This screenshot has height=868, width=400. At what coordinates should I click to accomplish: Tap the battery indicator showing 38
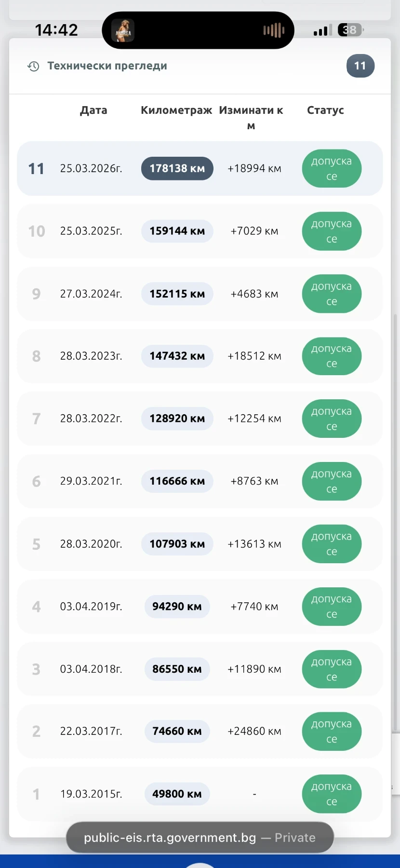pos(350,30)
